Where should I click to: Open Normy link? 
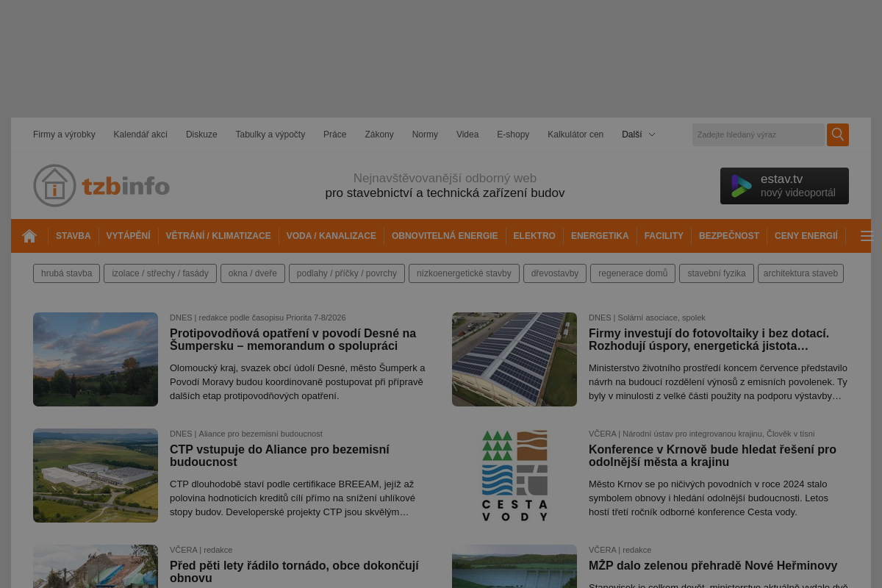coord(425,135)
